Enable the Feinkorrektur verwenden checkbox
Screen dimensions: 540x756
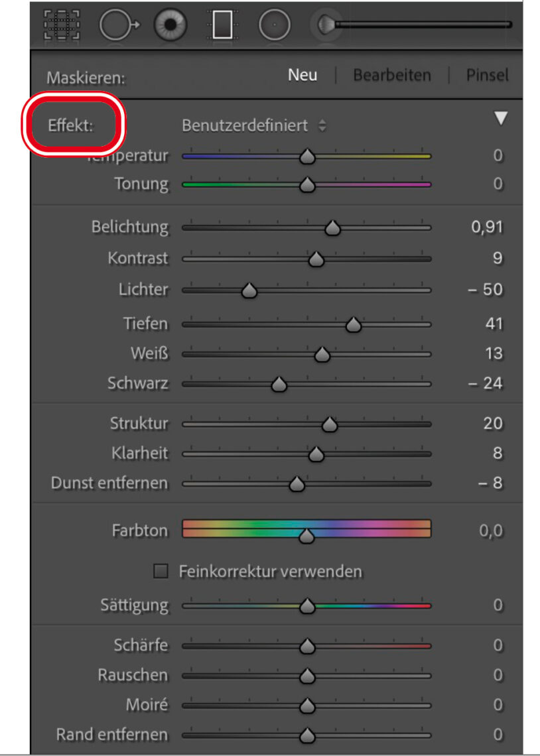point(161,571)
